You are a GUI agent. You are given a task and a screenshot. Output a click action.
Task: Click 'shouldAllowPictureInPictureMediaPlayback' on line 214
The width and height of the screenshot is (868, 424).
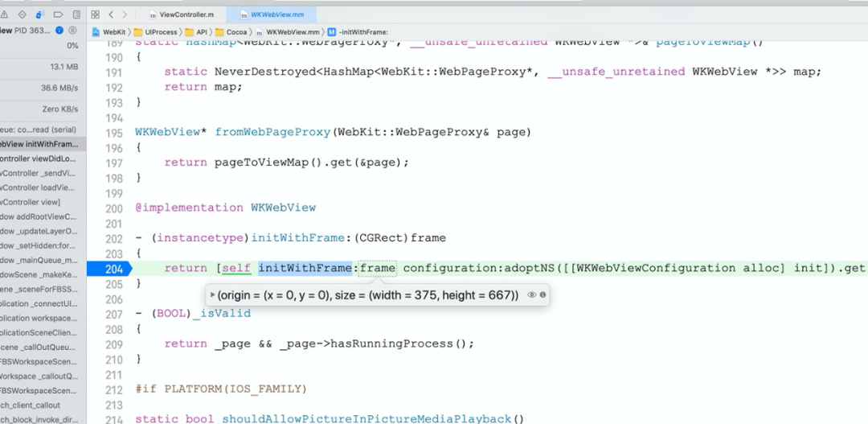tap(366, 419)
